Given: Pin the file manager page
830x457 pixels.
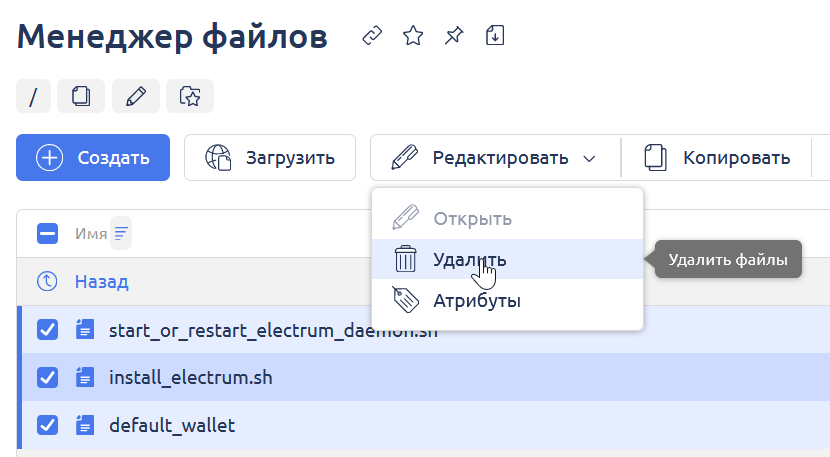Looking at the screenshot, I should pos(454,37).
